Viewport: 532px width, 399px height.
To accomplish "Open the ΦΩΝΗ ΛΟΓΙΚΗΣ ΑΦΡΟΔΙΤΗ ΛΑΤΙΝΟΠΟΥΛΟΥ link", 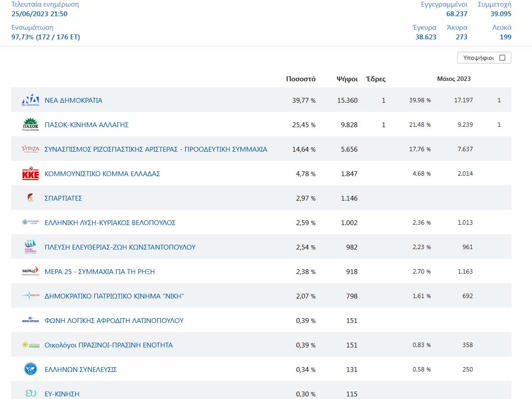I will tap(114, 320).
